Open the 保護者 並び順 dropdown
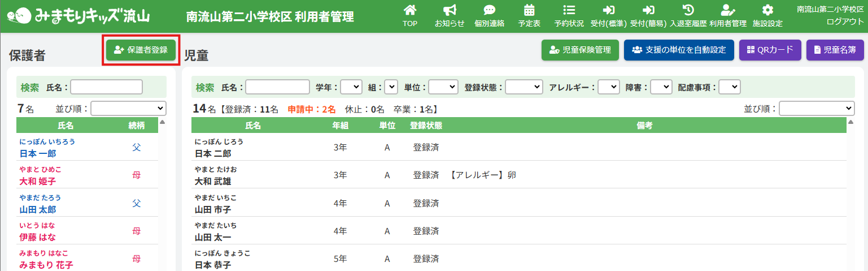Screen dimensions: 868x271 [128, 109]
